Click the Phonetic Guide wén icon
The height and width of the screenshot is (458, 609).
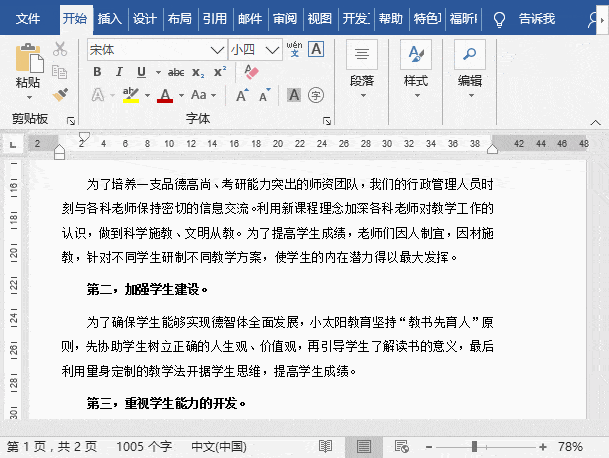pos(294,49)
